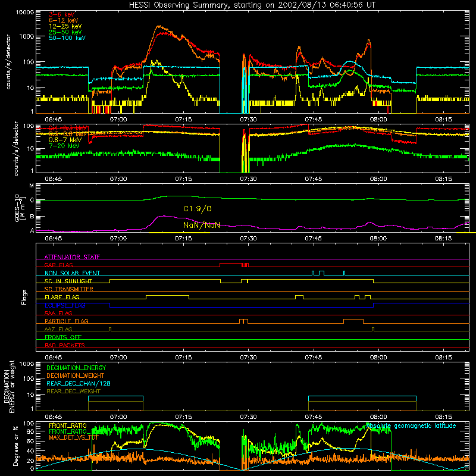
Task: Select the C1.9/0 flare class annotation
Action: 198,209
